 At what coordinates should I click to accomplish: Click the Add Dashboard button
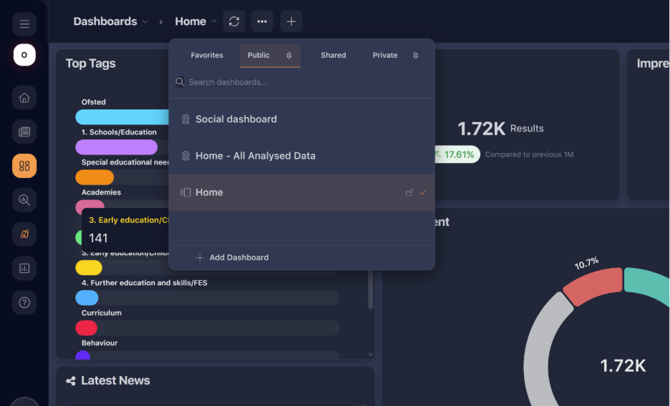[232, 258]
